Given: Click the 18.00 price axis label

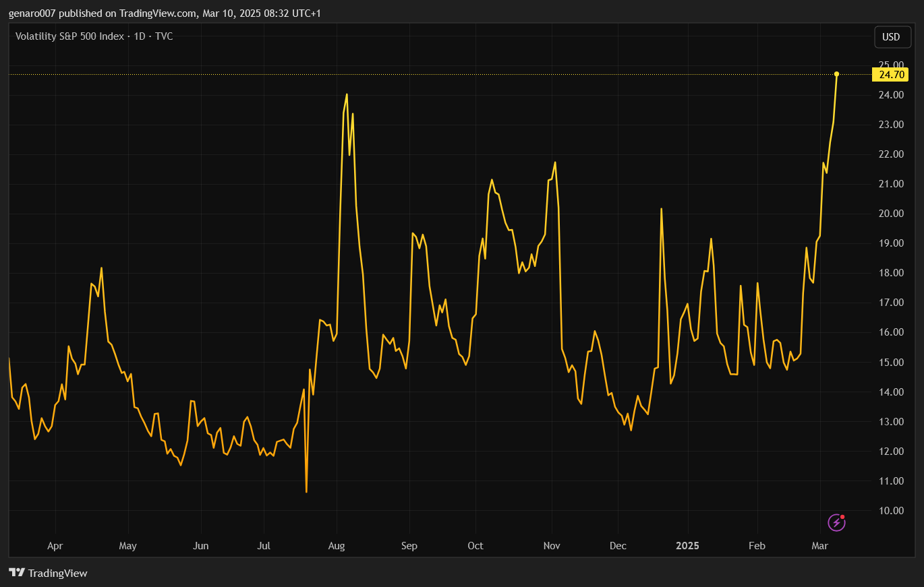Looking at the screenshot, I should click(890, 273).
